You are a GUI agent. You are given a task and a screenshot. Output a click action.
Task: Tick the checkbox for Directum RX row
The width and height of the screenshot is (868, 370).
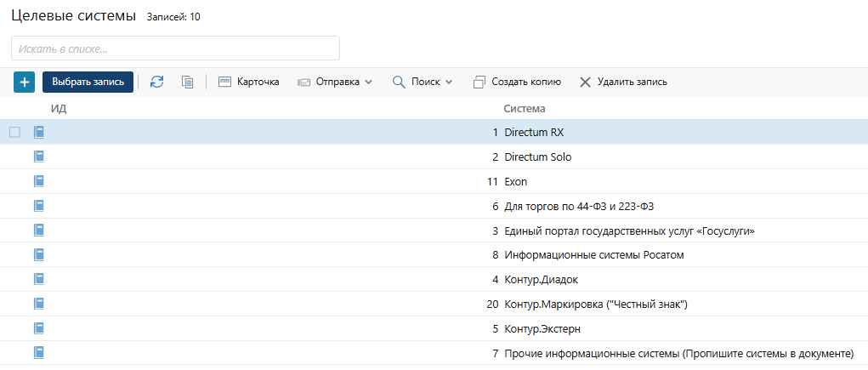point(14,132)
